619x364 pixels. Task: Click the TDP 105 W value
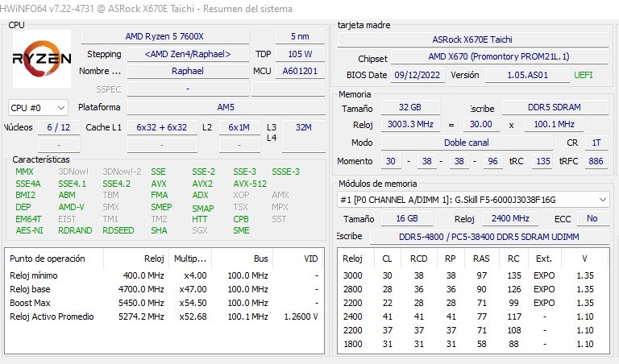tap(300, 55)
